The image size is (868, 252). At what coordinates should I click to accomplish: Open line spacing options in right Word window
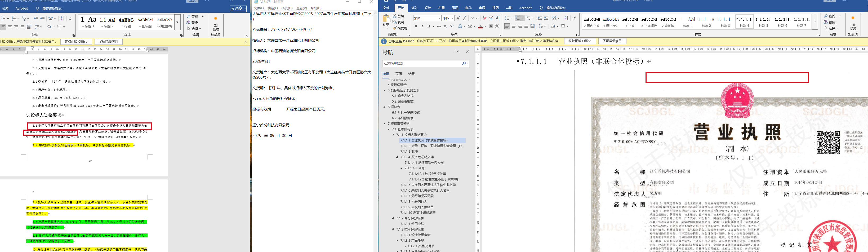pos(541,26)
